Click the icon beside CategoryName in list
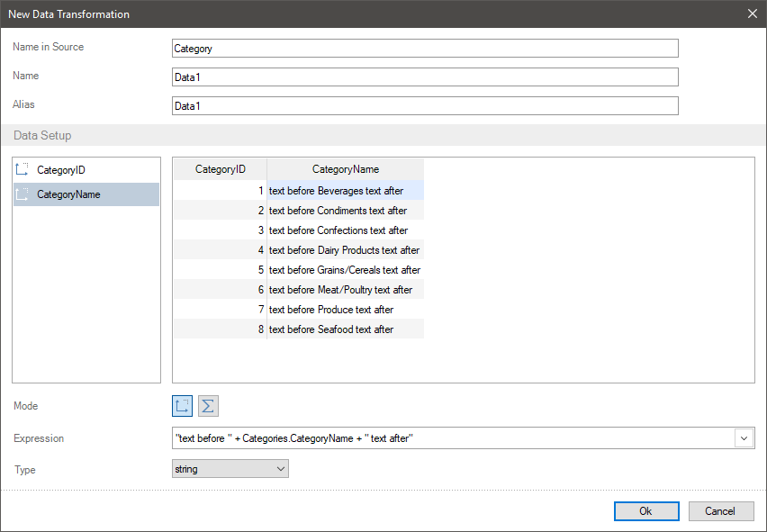The image size is (767, 532). (23, 194)
